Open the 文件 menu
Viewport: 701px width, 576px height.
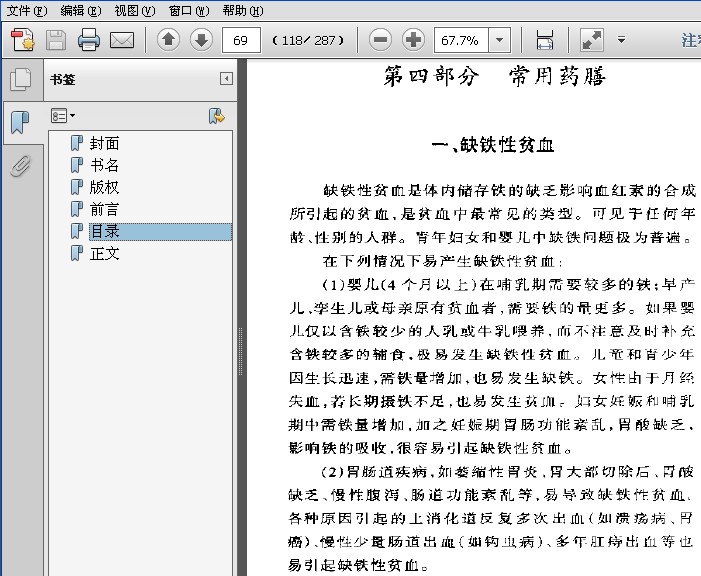pyautogui.click(x=26, y=11)
